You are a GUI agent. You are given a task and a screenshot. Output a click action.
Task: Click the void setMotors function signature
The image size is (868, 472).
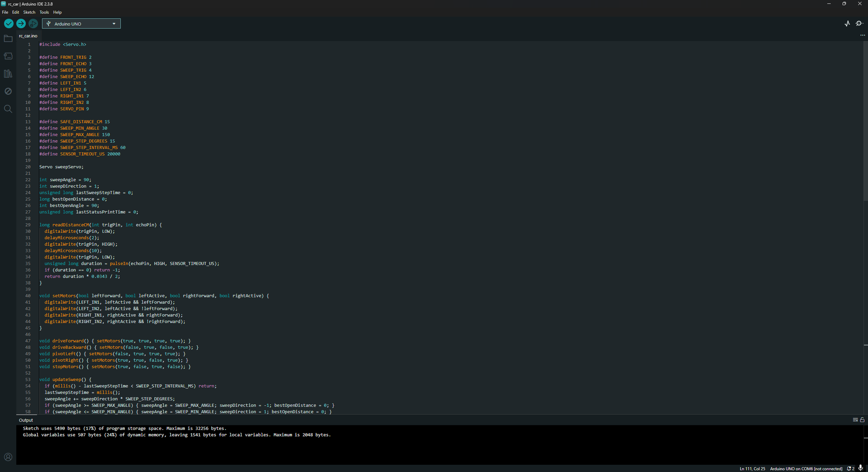[154, 296]
